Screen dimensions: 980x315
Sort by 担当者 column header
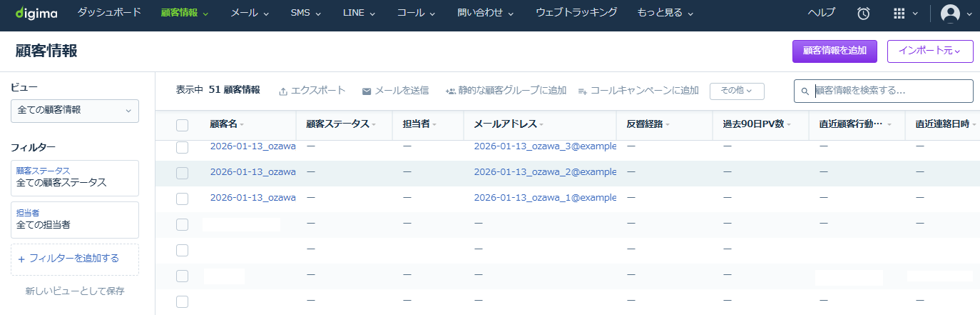(x=419, y=124)
